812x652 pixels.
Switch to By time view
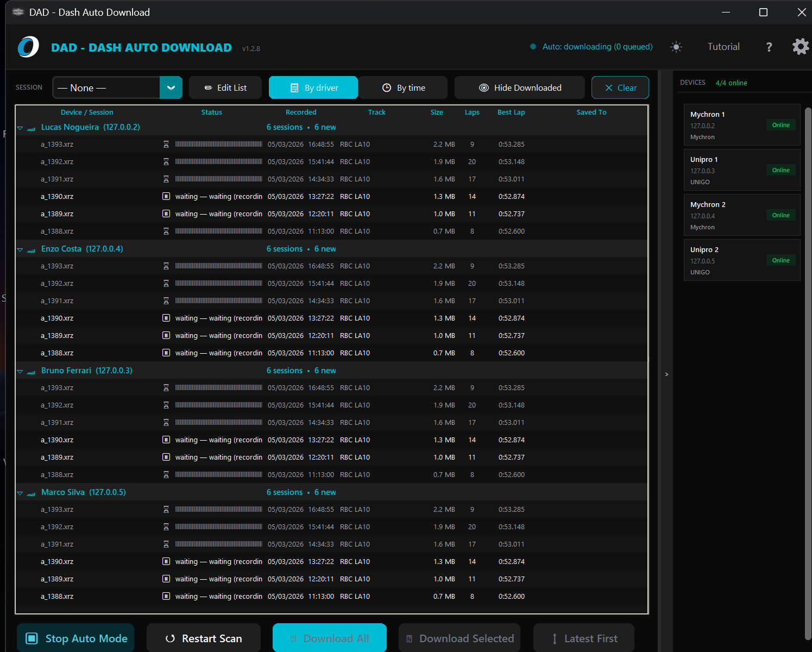(403, 87)
